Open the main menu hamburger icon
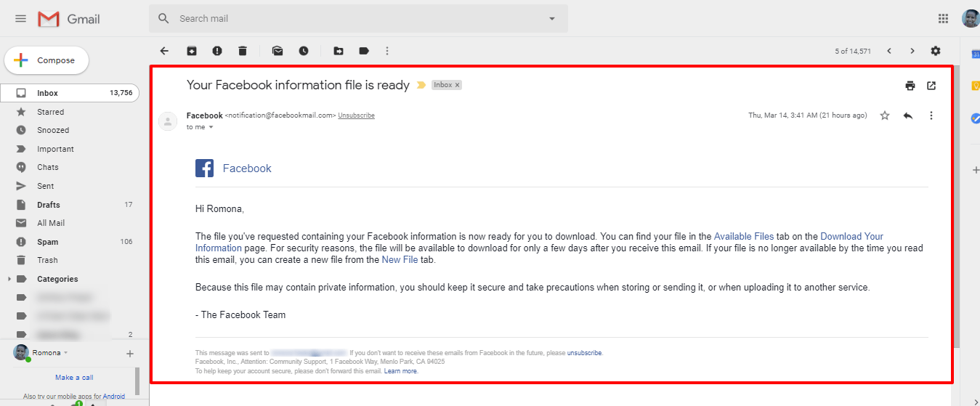Image resolution: width=980 pixels, height=406 pixels. (x=20, y=19)
